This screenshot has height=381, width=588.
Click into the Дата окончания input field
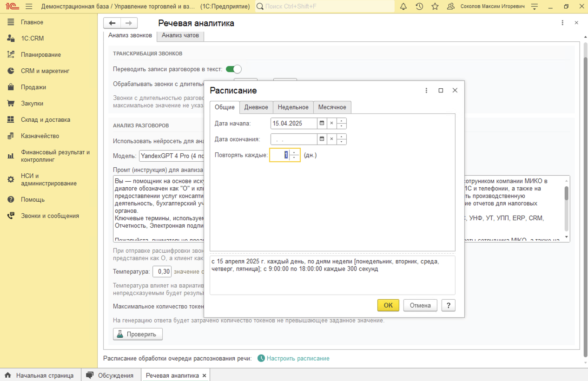pyautogui.click(x=294, y=139)
